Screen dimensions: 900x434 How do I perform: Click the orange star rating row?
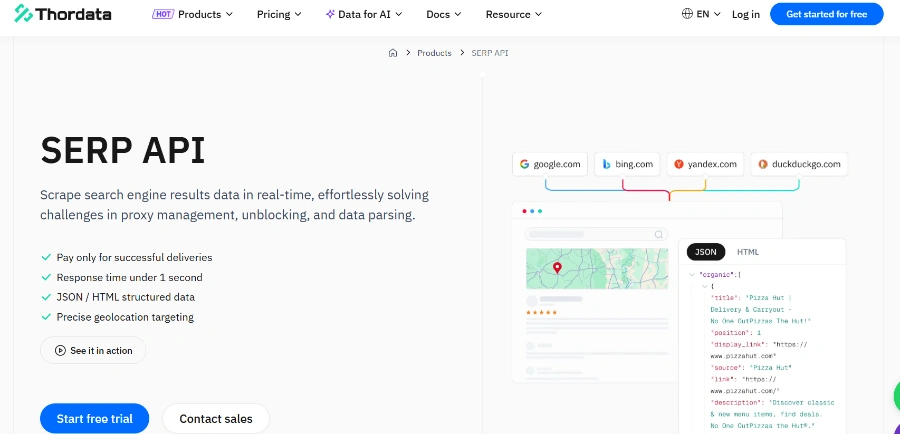(x=541, y=312)
